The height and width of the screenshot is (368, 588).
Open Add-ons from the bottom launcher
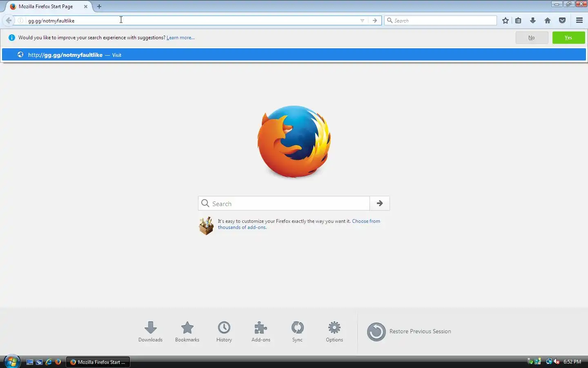(x=261, y=331)
